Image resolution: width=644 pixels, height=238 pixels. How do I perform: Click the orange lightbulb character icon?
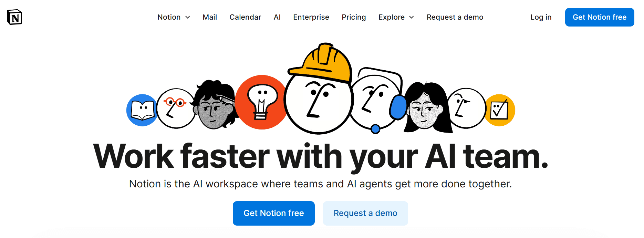click(262, 102)
